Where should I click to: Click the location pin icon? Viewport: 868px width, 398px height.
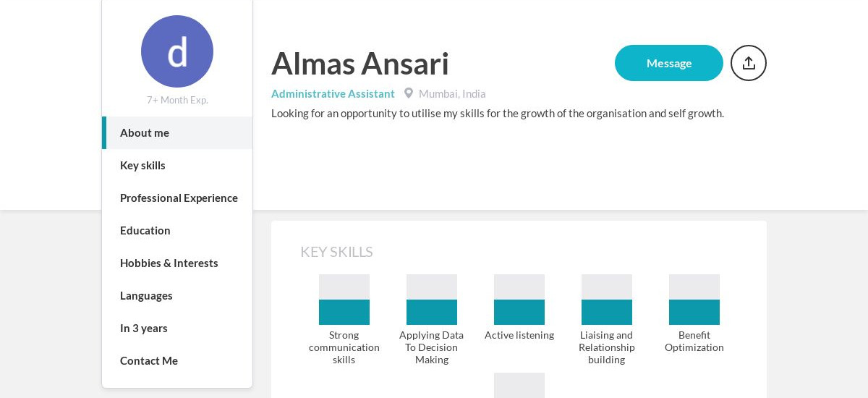pyautogui.click(x=409, y=93)
